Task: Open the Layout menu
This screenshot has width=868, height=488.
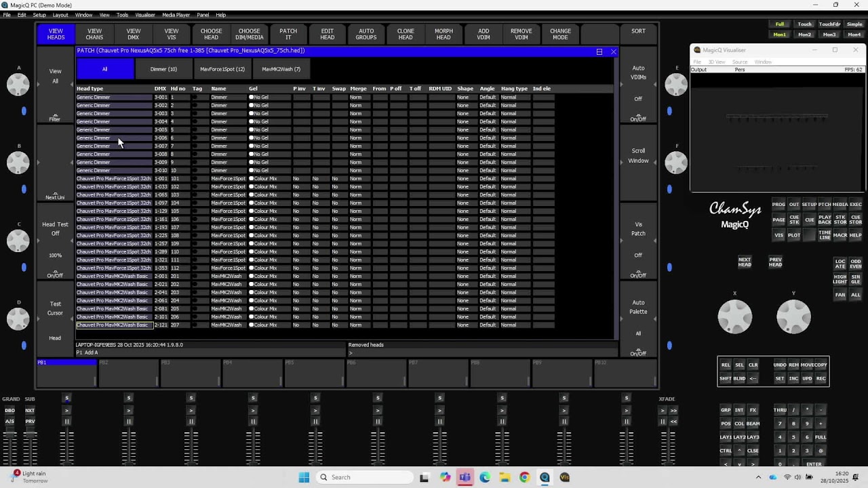Action: click(60, 15)
